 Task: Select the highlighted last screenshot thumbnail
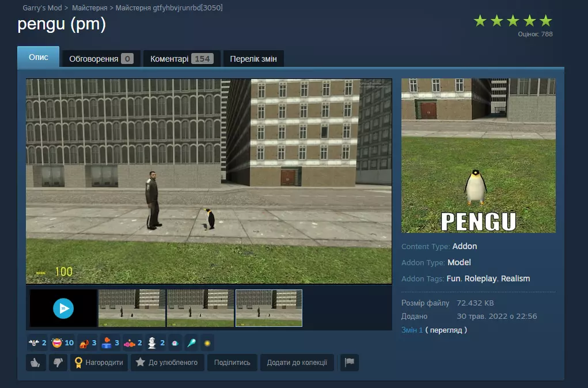(x=269, y=308)
